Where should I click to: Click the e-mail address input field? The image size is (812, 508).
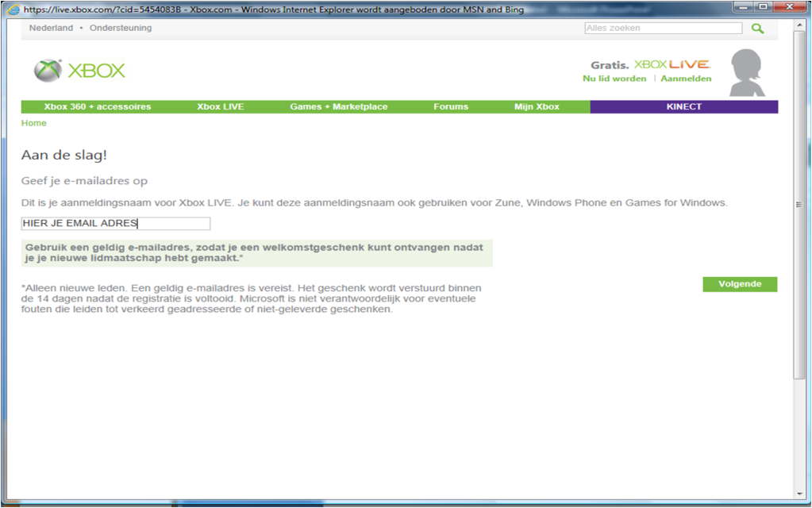point(116,223)
